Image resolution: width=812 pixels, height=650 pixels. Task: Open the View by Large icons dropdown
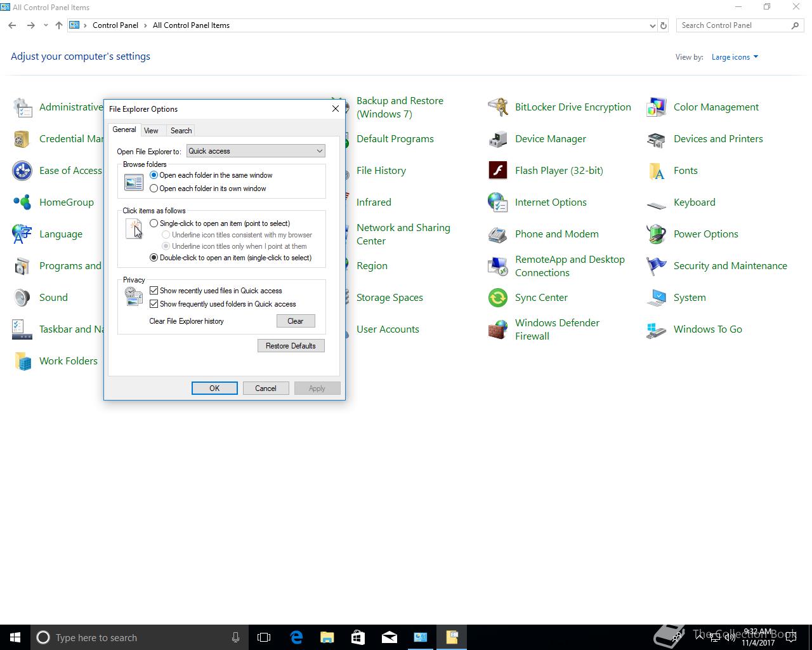(x=735, y=57)
